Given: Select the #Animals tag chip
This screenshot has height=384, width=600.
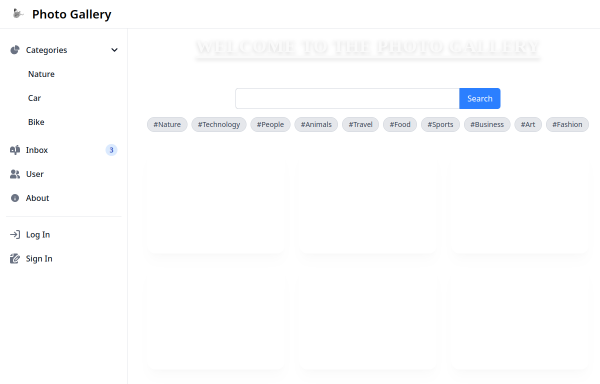Looking at the screenshot, I should 316,124.
